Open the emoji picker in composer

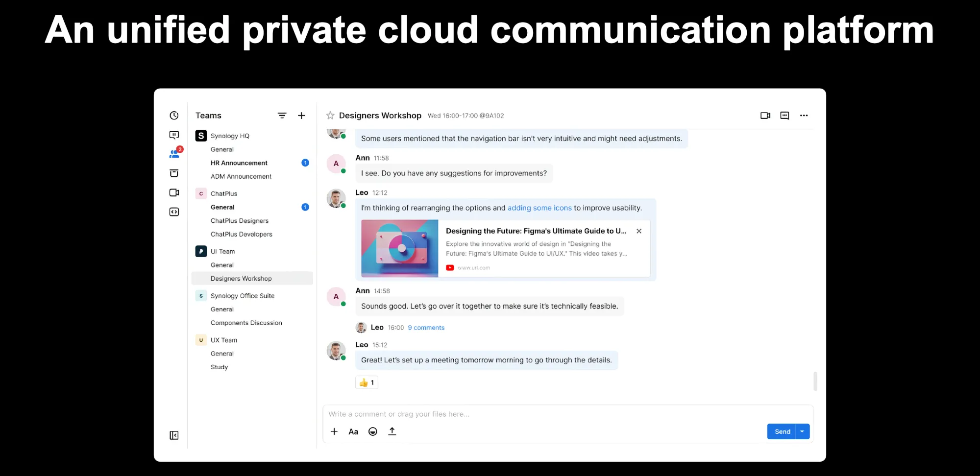coord(372,431)
